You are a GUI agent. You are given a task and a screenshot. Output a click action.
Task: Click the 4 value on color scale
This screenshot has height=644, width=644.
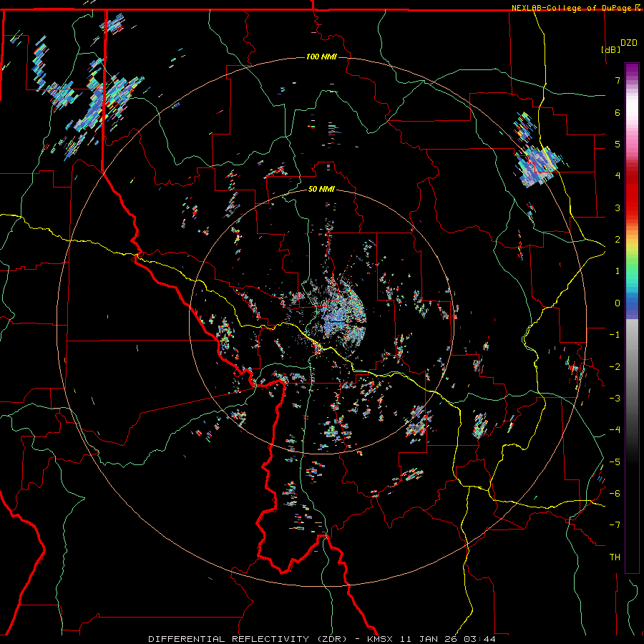pyautogui.click(x=618, y=176)
